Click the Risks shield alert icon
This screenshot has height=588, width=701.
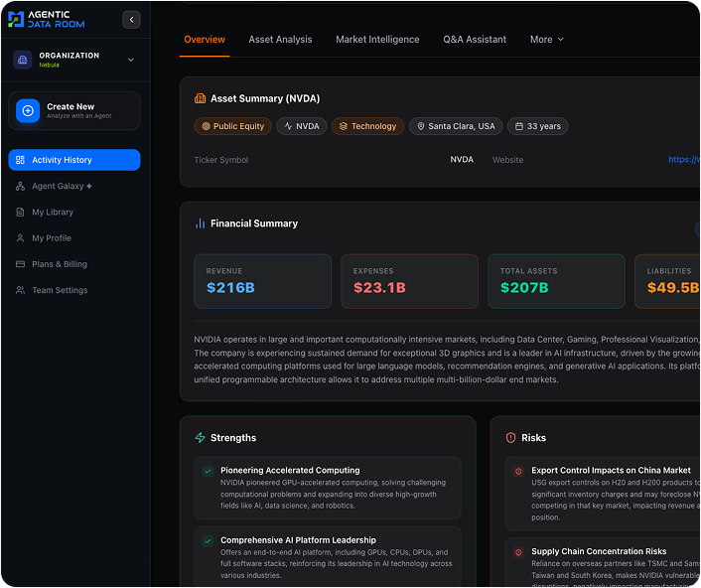[510, 437]
